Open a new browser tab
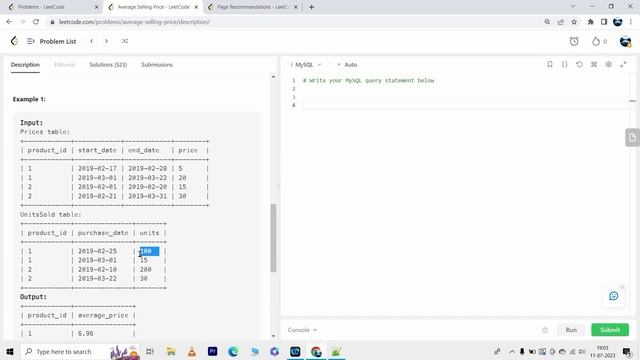 [x=311, y=7]
